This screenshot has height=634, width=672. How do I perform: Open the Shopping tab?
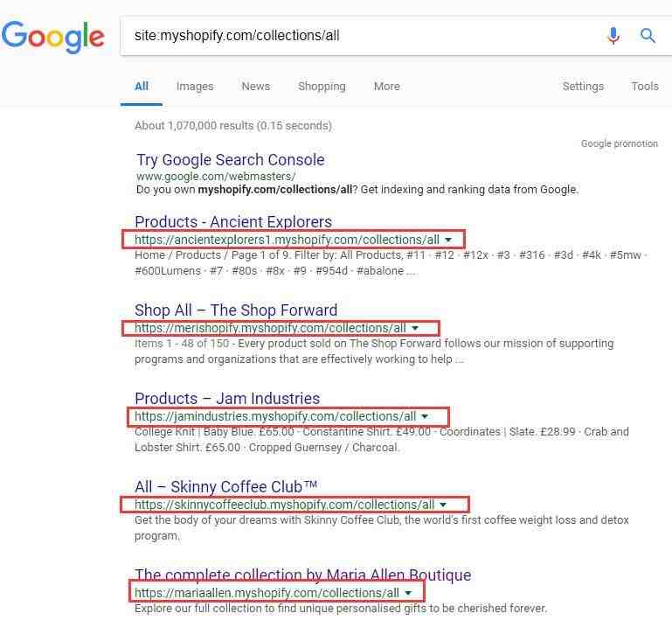click(322, 87)
